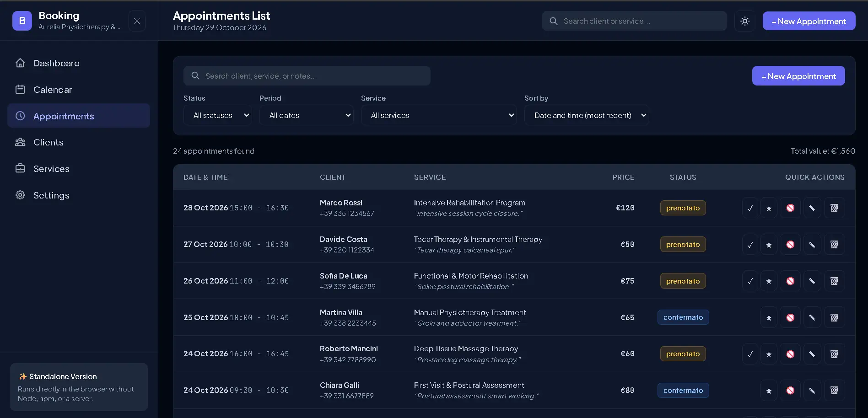Mark Marco Rossi appointment with star icon
This screenshot has width=868, height=418.
[x=769, y=208]
